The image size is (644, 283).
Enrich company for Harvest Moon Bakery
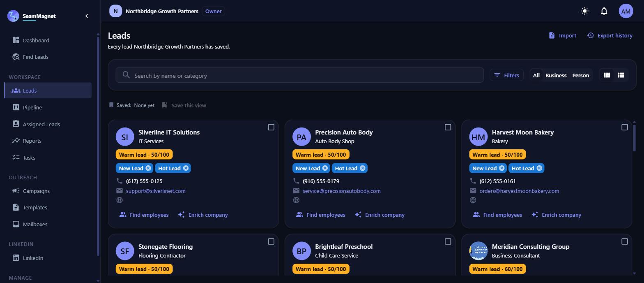coord(557,215)
